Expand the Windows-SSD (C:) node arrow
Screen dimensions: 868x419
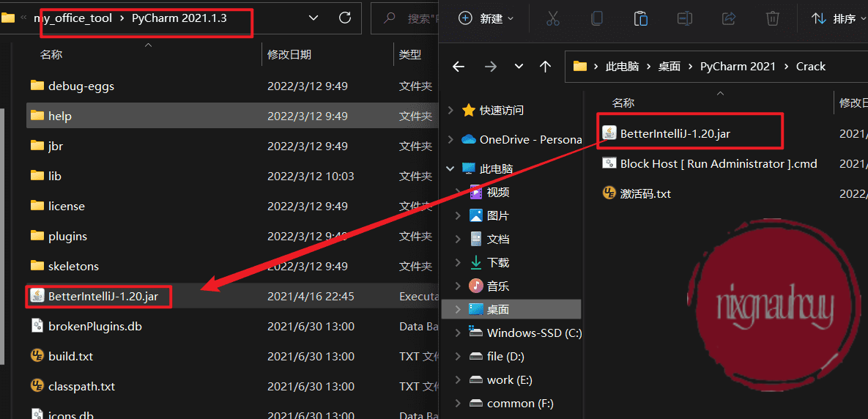[x=458, y=333]
